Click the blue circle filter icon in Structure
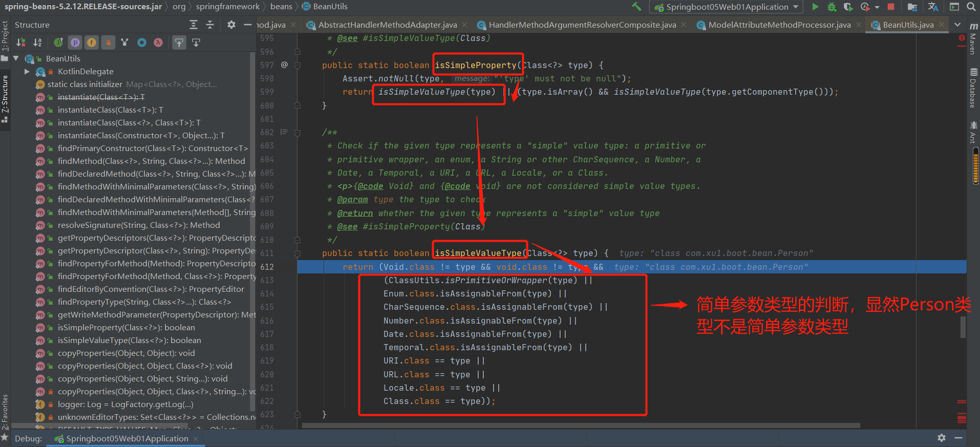 [142, 42]
